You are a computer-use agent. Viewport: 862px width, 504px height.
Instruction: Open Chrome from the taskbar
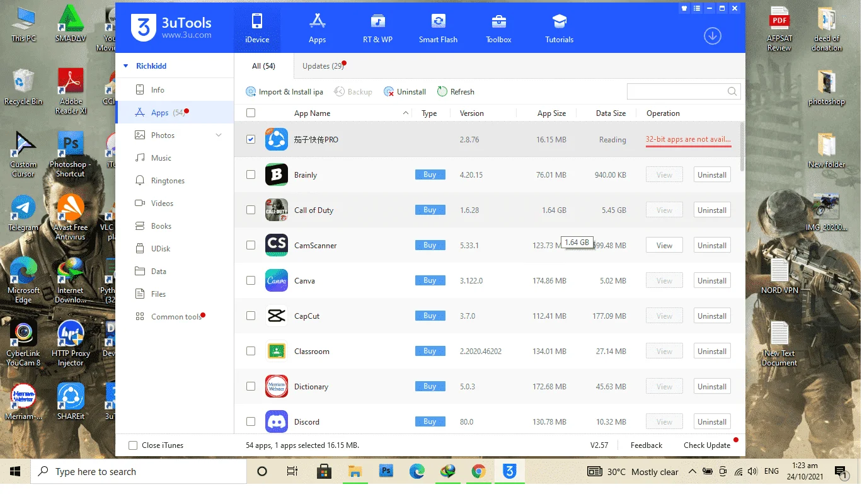(x=478, y=471)
